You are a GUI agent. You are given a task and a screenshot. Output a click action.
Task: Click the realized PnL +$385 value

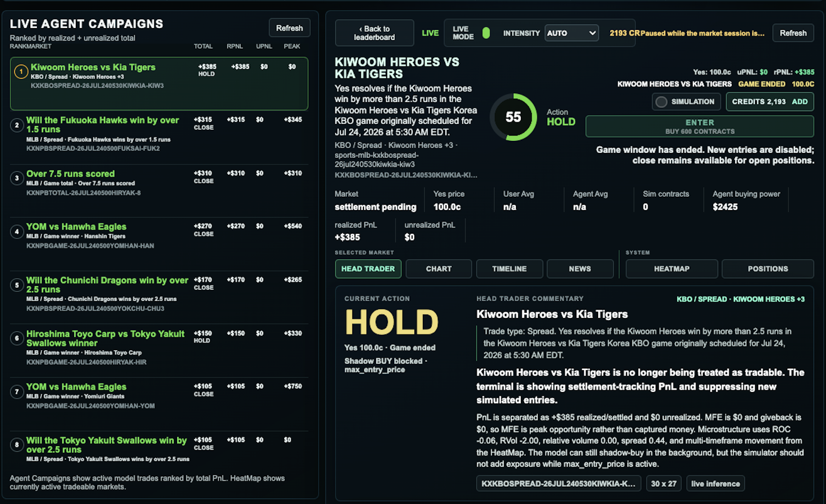tap(347, 237)
